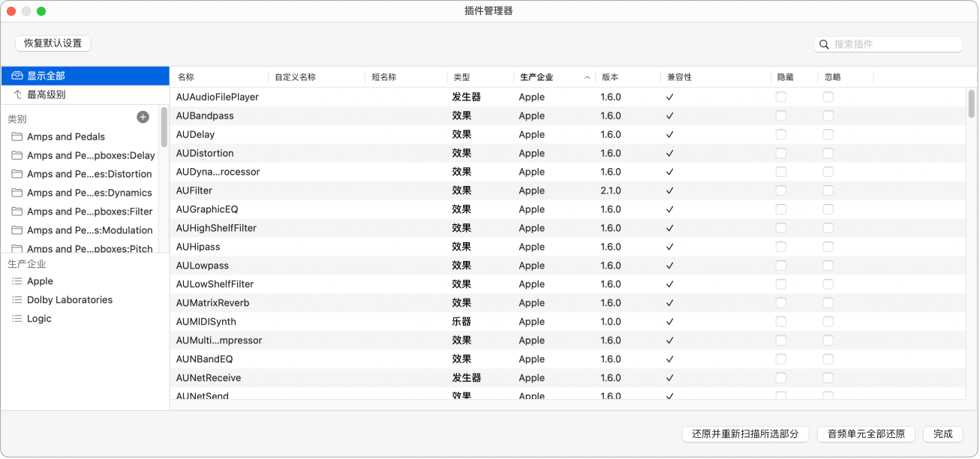The width and height of the screenshot is (980, 459).
Task: Click into the 搜索插件 search field
Action: pos(894,44)
